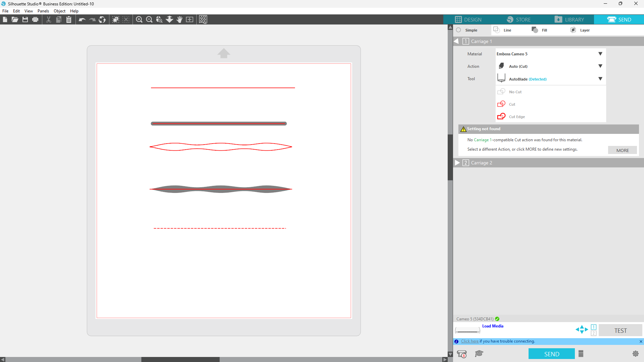The height and width of the screenshot is (362, 644).
Task: Click the blade position arrows icon
Action: coord(582,330)
